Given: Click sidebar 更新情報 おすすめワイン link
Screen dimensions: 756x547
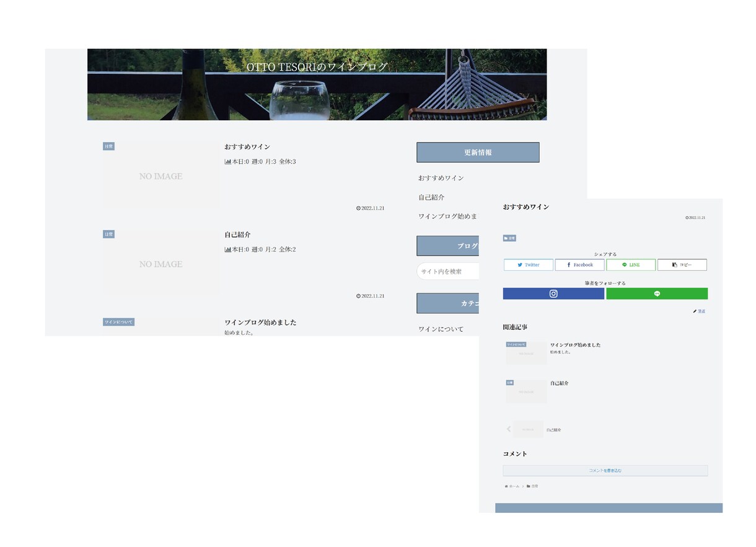Looking at the screenshot, I should point(441,178).
